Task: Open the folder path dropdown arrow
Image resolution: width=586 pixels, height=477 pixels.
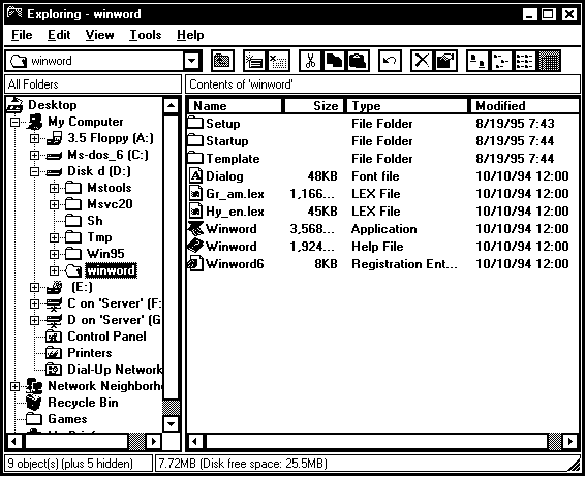Action: (x=192, y=61)
